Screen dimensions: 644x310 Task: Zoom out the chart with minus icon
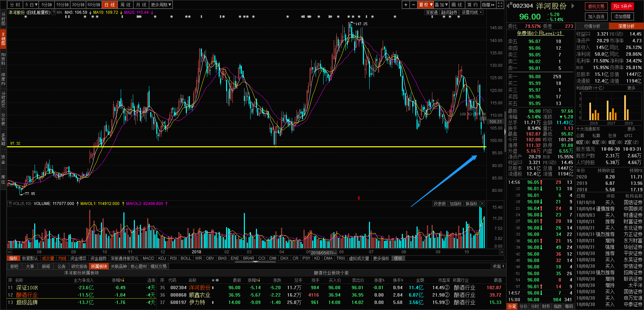[x=414, y=5]
